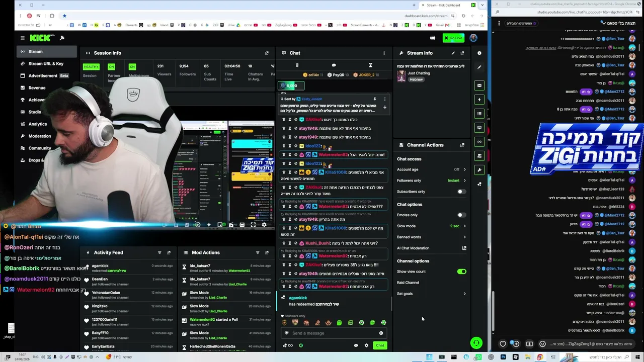Click the moderator gavel icon beside Kick logo
The height and width of the screenshot is (362, 644).
point(62,38)
